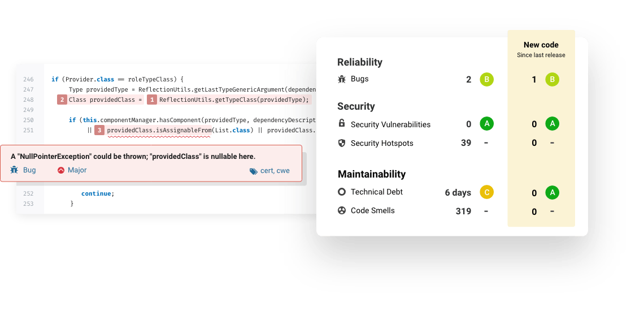Click the bug icon beside Bugs
Image resolution: width=644 pixels, height=311 pixels.
(x=342, y=79)
